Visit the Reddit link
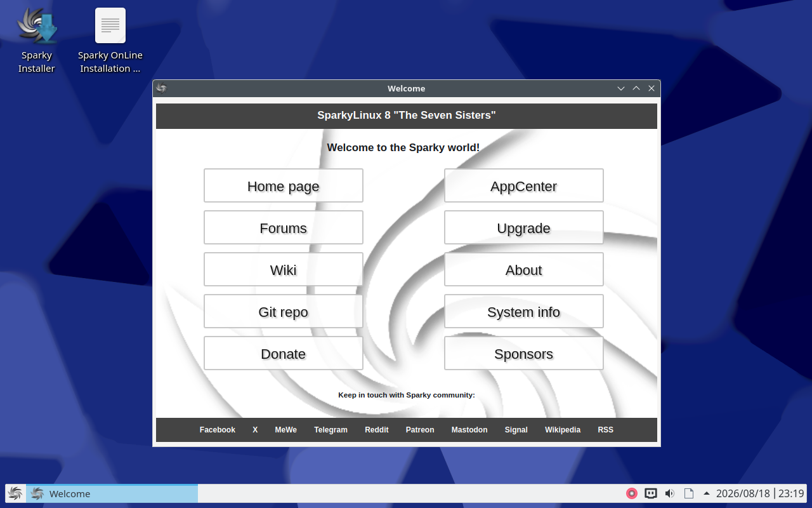The width and height of the screenshot is (812, 508). pyautogui.click(x=377, y=430)
